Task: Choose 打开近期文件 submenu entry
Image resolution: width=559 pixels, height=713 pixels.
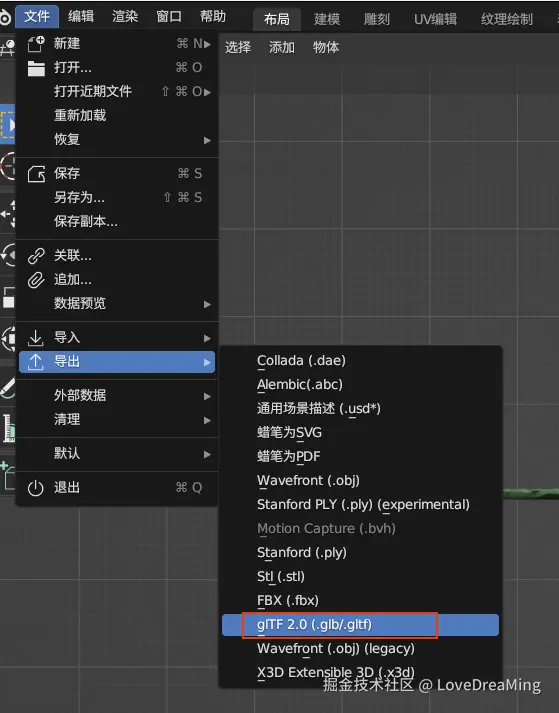Action: coord(117,91)
